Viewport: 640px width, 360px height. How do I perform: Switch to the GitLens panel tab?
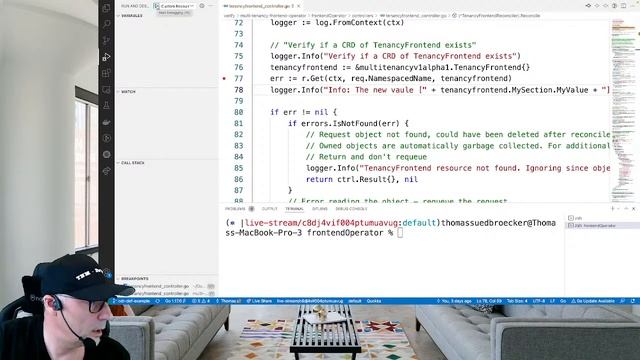(320, 209)
